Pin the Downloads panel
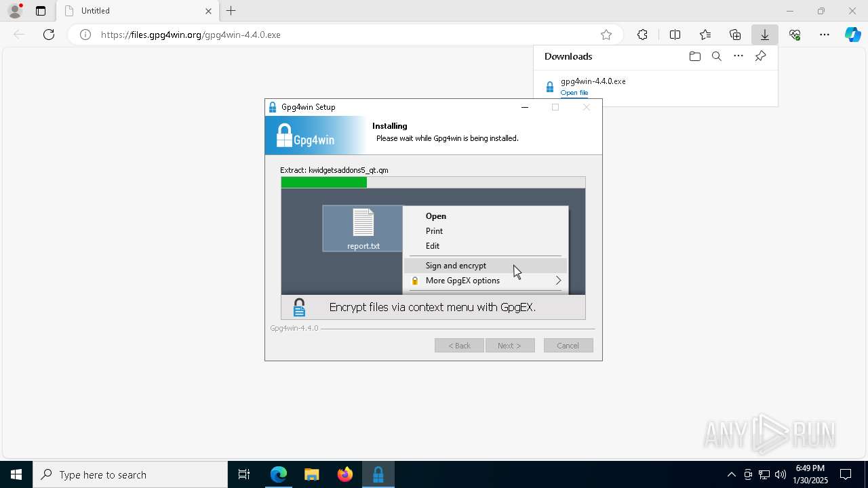 click(760, 56)
